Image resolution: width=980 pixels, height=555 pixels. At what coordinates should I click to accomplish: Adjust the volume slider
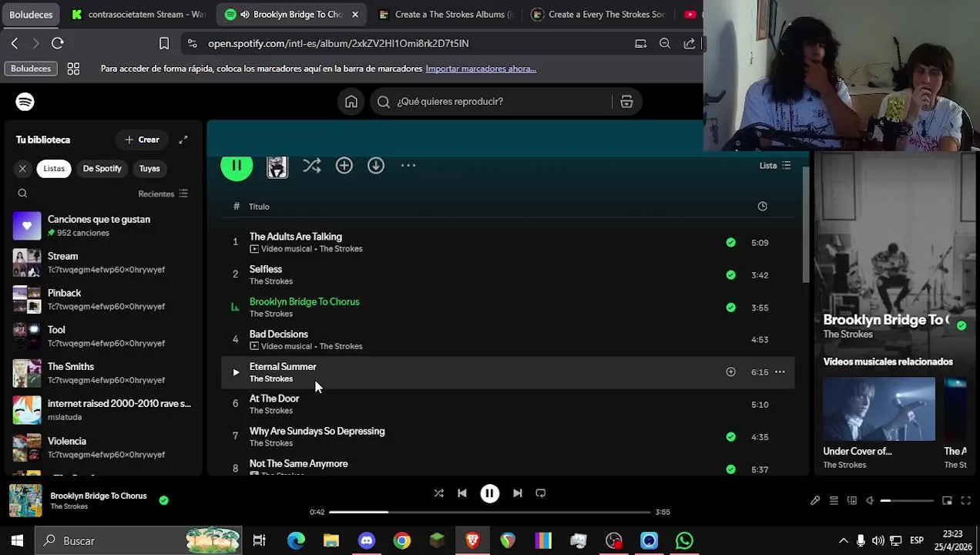(908, 501)
